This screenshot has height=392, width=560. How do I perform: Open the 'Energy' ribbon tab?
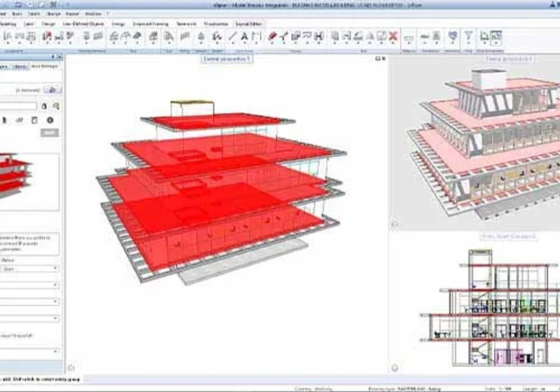click(118, 24)
